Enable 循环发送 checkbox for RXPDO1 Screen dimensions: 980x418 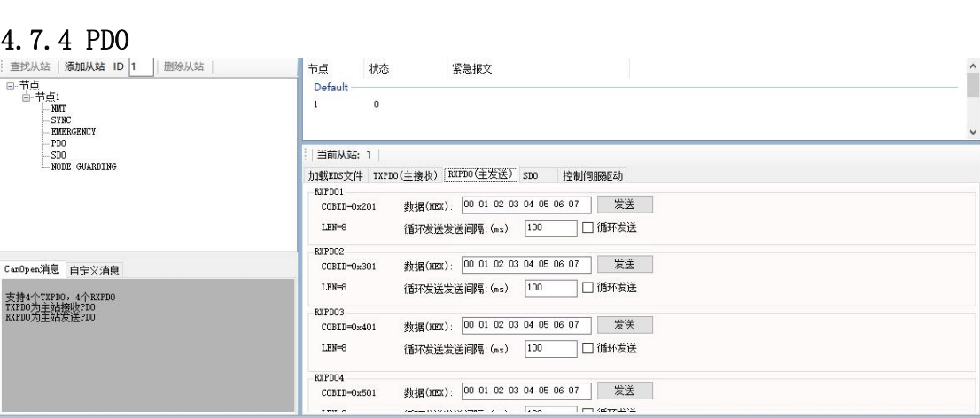587,228
